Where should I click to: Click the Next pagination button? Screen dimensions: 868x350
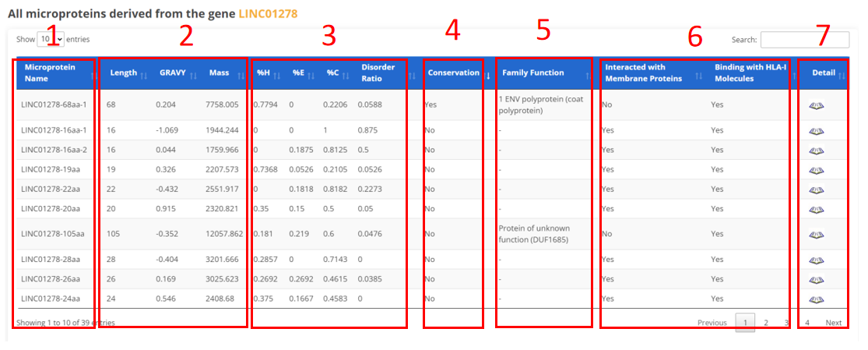pyautogui.click(x=833, y=323)
